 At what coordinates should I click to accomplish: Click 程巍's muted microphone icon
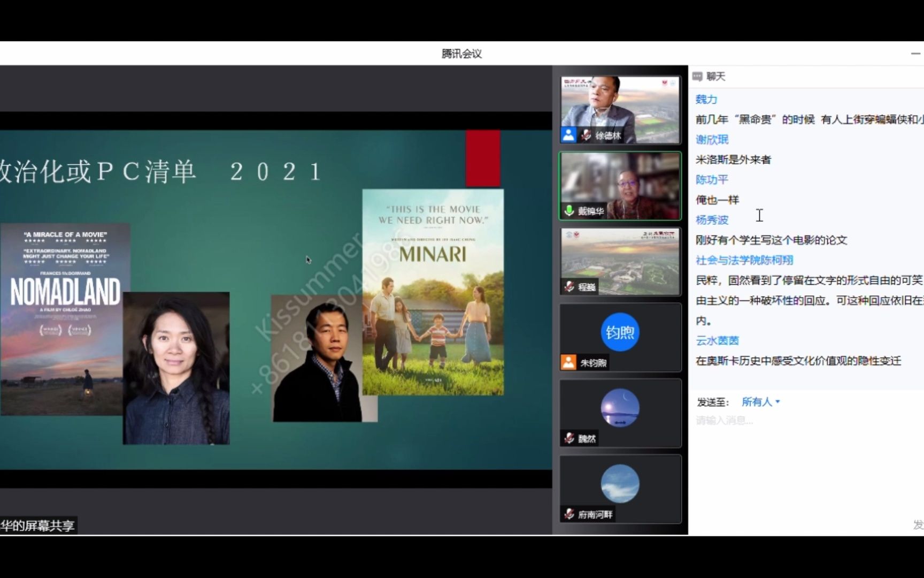569,287
